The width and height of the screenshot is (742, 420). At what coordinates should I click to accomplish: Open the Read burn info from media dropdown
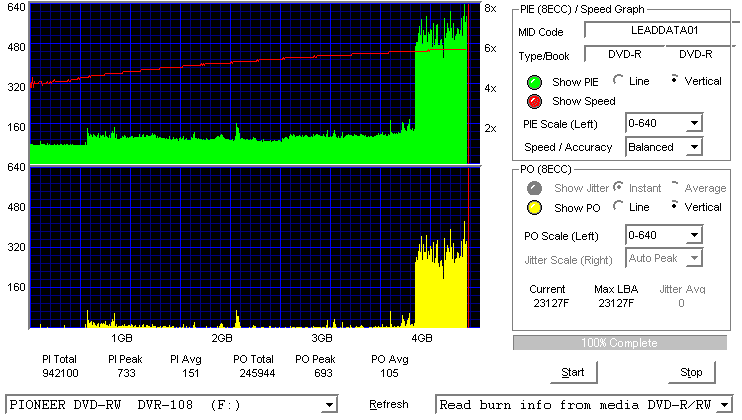(584, 405)
